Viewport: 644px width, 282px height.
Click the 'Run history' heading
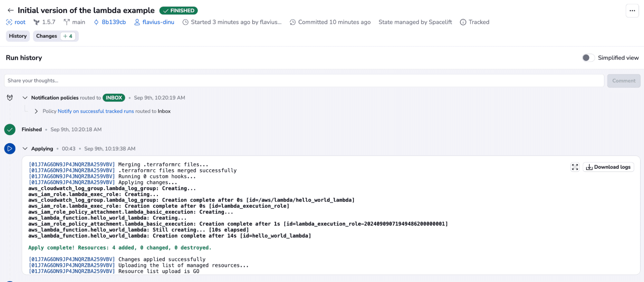[24, 58]
